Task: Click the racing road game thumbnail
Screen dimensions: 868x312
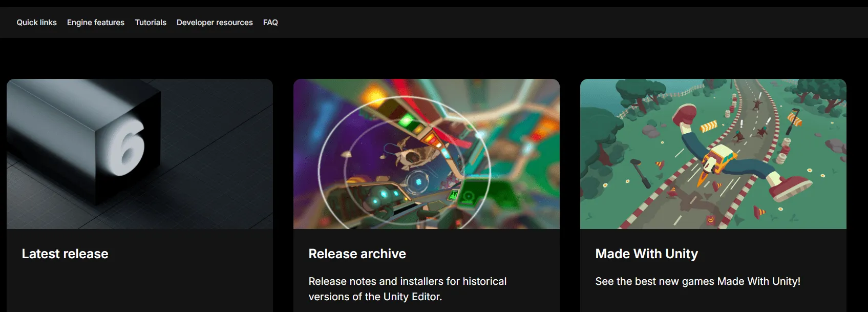Action: click(x=713, y=154)
